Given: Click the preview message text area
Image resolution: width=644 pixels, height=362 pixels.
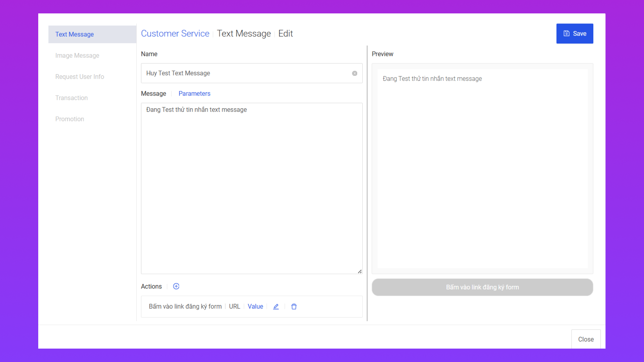Looking at the screenshot, I should point(482,168).
